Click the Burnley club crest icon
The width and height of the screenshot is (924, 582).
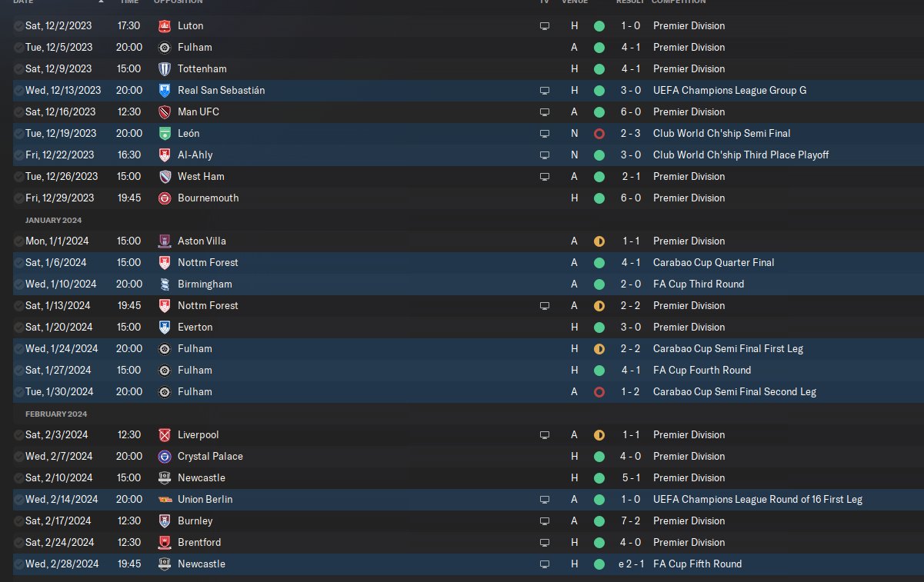164,521
